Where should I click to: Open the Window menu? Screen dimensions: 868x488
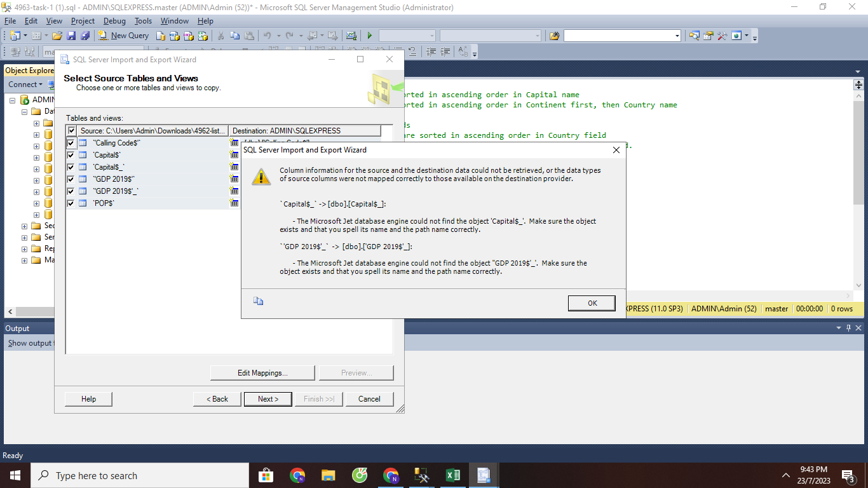(174, 21)
